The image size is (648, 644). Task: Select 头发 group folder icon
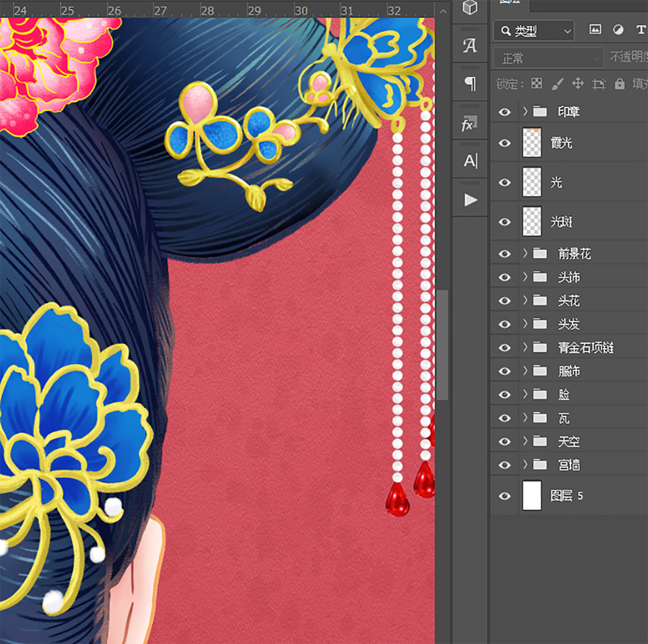(540, 324)
